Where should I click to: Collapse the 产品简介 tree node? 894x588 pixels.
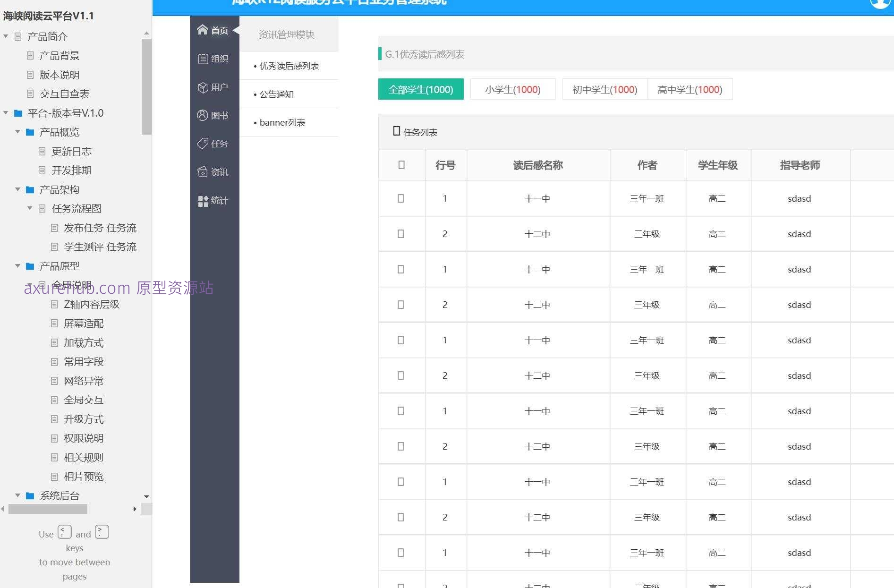click(x=5, y=36)
